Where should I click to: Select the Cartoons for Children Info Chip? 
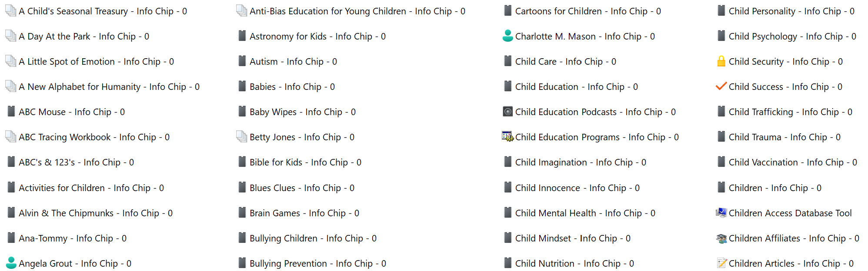point(588,11)
